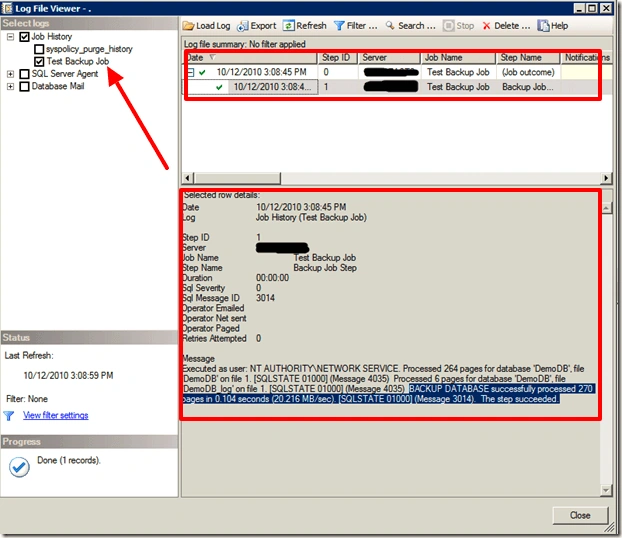Collapse the job outcome row in log grid
This screenshot has width=622, height=538.
click(x=191, y=72)
